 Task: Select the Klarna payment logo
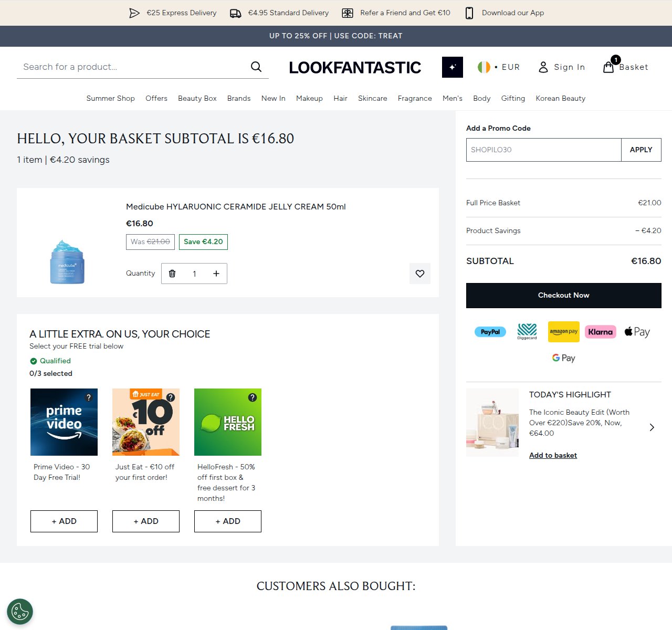[x=601, y=332]
